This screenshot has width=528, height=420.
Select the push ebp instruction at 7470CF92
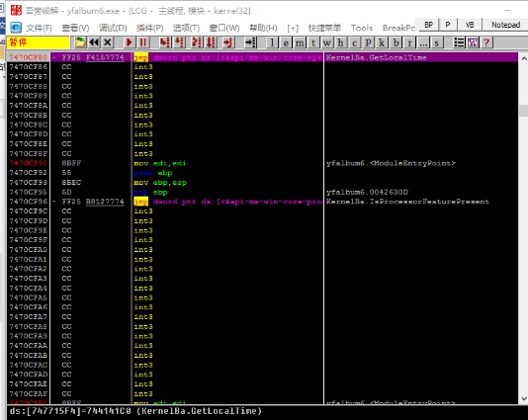(x=153, y=173)
